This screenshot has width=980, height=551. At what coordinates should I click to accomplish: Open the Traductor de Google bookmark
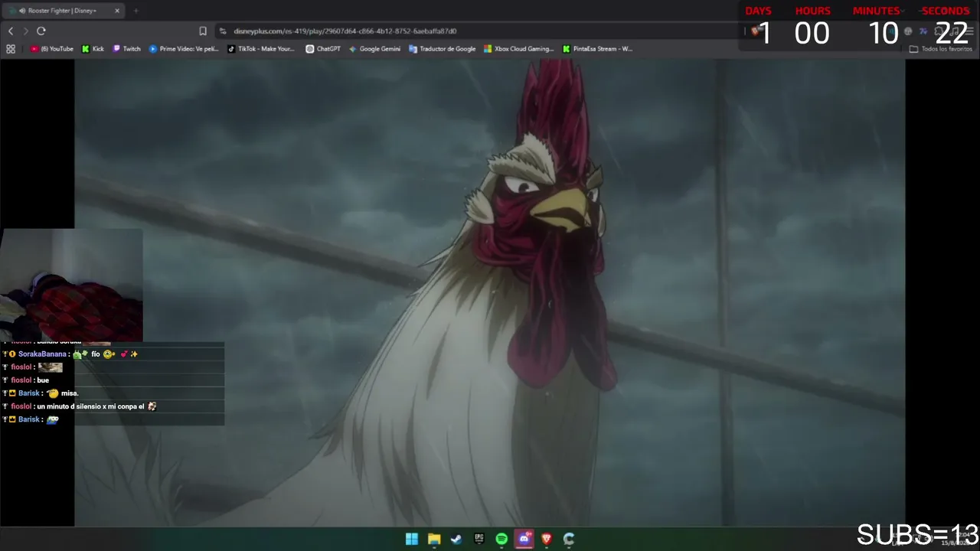tap(443, 49)
